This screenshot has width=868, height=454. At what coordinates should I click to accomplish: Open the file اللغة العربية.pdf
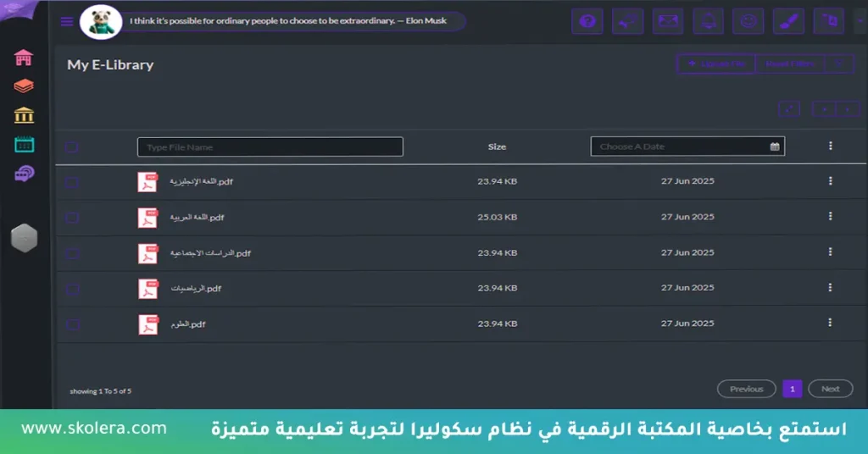click(x=197, y=218)
